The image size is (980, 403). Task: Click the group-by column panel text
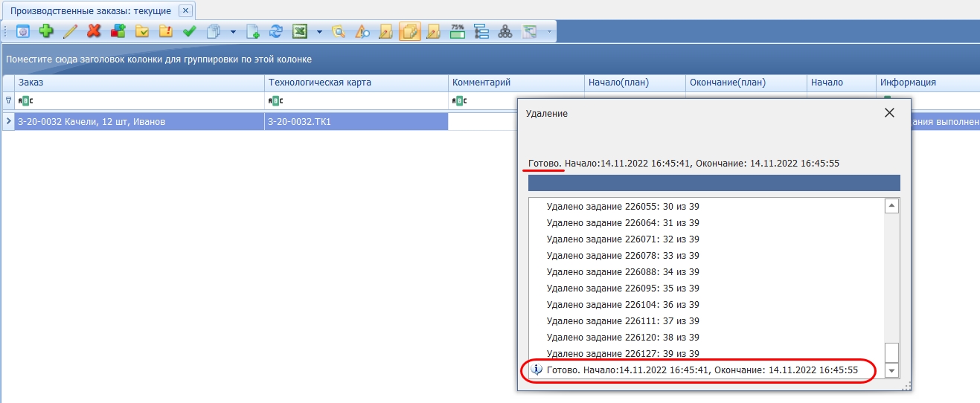(159, 59)
